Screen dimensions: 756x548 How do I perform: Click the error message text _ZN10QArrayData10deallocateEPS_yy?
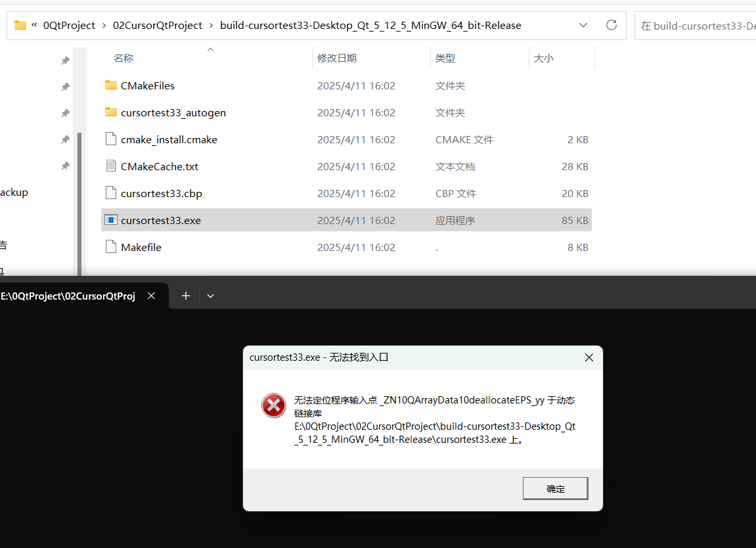click(x=462, y=400)
